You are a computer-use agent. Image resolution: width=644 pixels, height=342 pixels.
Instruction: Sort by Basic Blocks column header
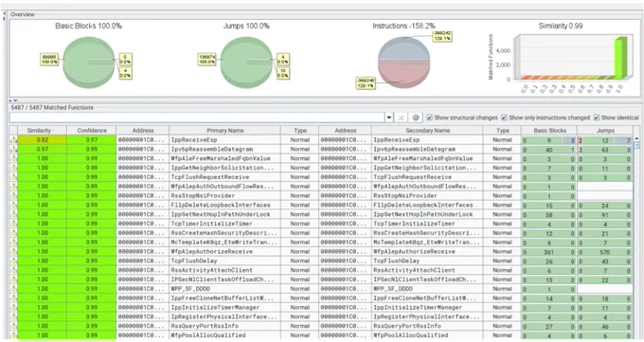(x=549, y=131)
